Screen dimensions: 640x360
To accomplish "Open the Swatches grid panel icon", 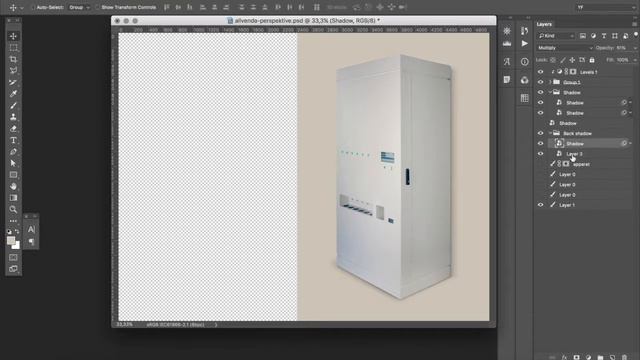I will point(524,98).
